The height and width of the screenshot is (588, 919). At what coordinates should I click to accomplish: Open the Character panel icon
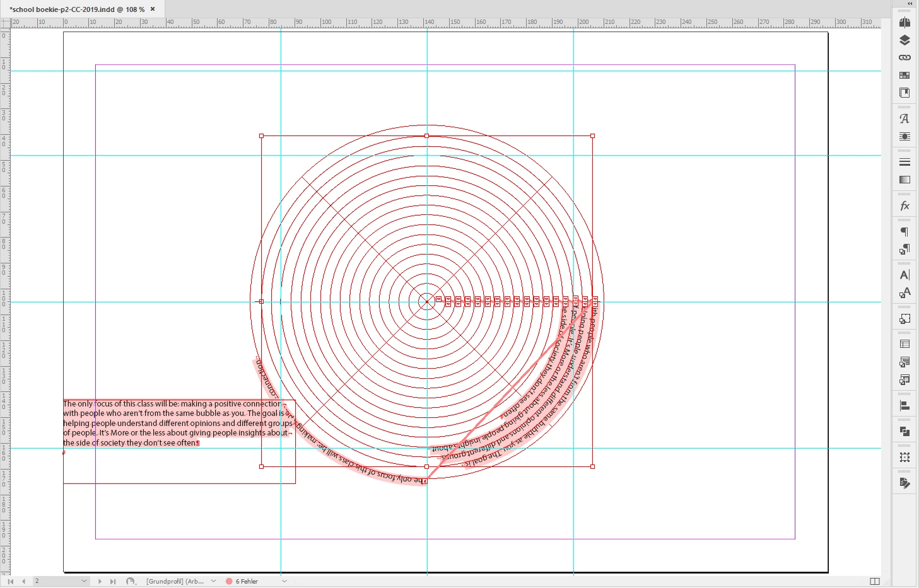coord(904,275)
